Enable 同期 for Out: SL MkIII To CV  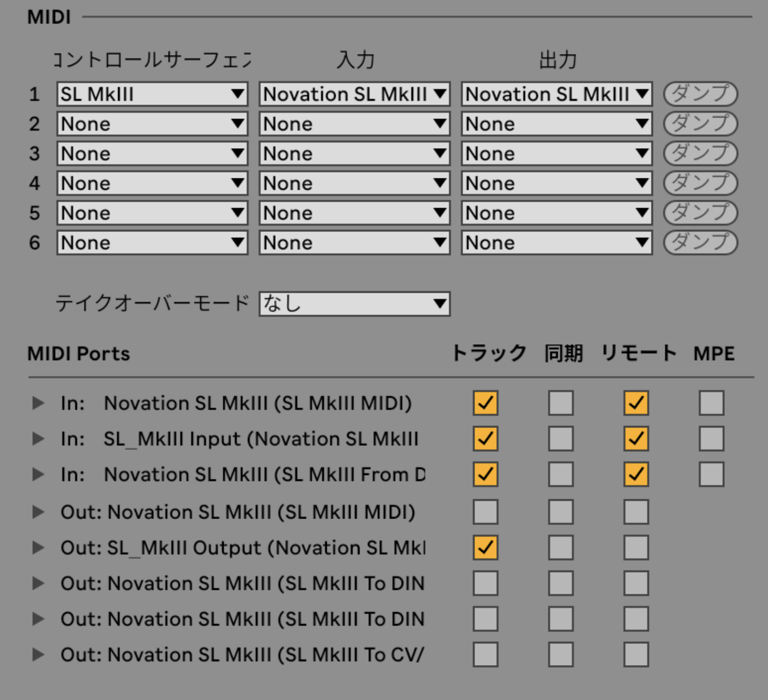point(561,655)
